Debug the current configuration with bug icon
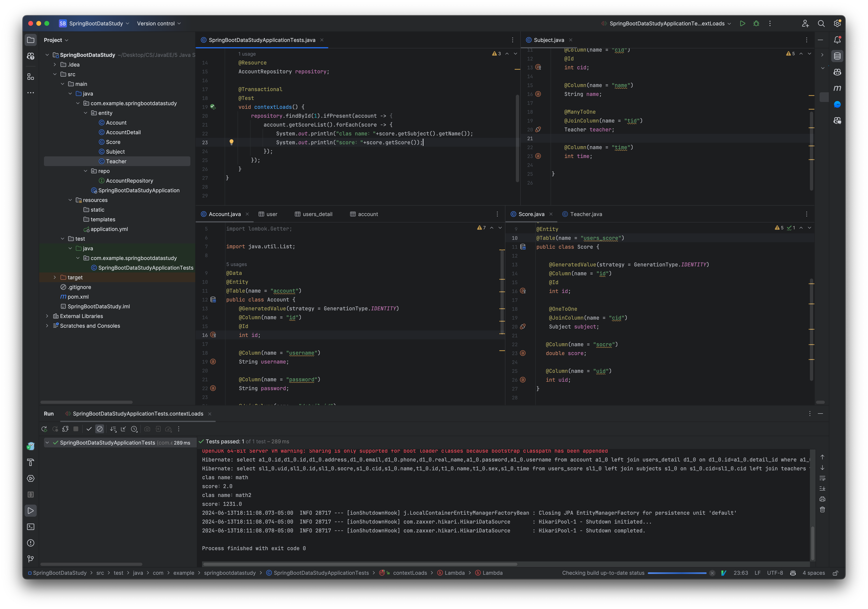Image resolution: width=868 pixels, height=609 pixels. (x=756, y=23)
